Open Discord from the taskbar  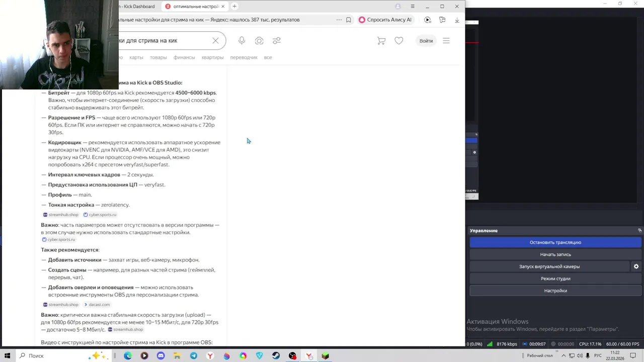(160, 356)
